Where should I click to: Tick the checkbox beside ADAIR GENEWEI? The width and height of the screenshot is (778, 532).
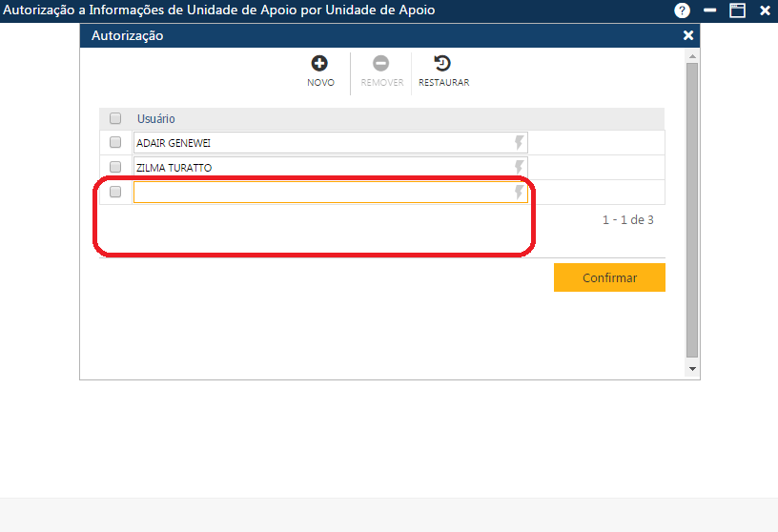(115, 143)
